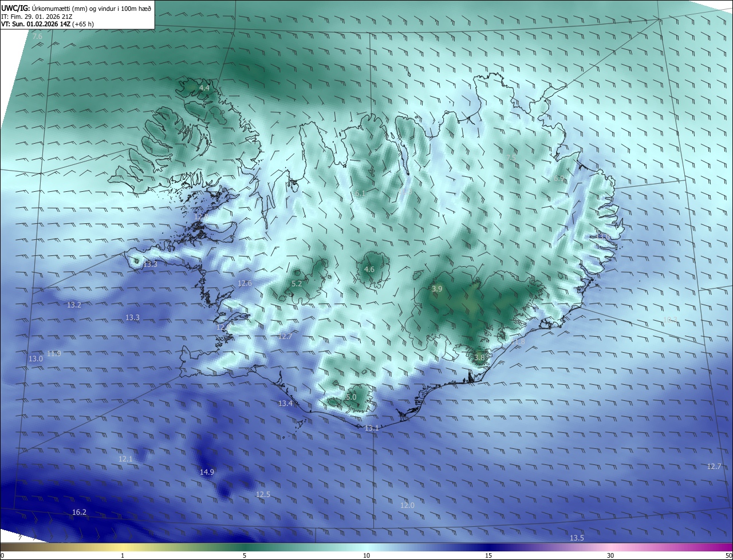Click the 3.8 value near the south coast
This screenshot has width=733, height=560.
pyautogui.click(x=479, y=358)
